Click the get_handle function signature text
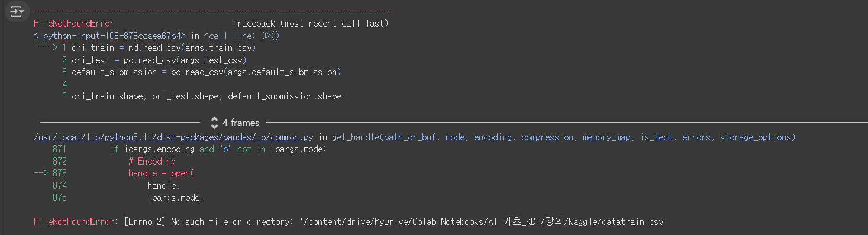The width and height of the screenshot is (868, 235). tap(563, 137)
